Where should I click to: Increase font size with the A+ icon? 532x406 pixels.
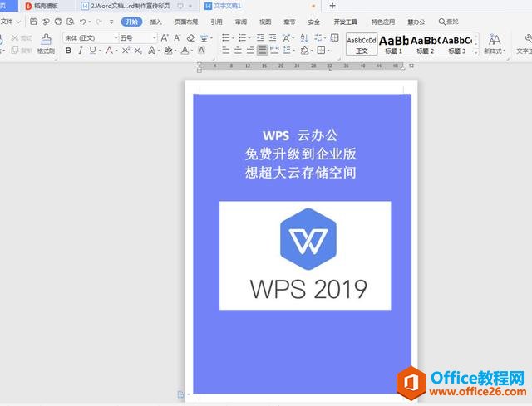click(165, 37)
